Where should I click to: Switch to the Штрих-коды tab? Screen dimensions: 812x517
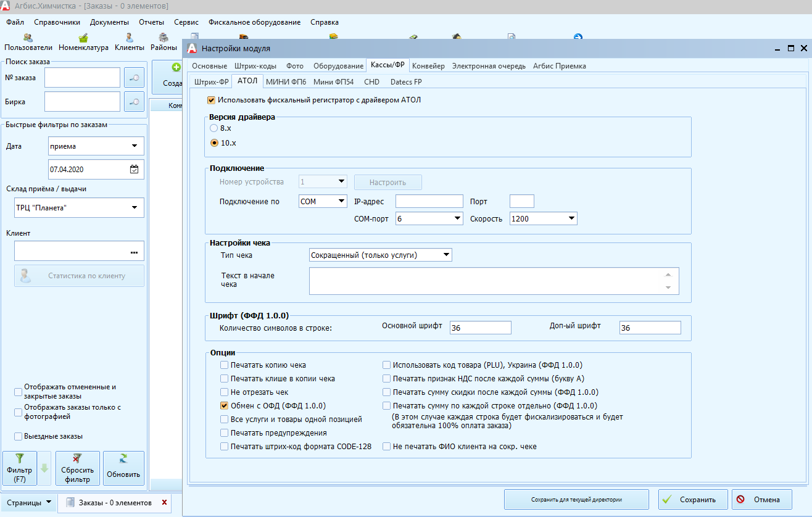coord(255,66)
